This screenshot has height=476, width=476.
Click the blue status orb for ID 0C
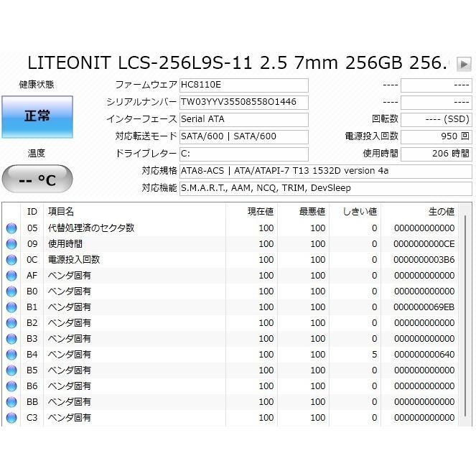11,260
